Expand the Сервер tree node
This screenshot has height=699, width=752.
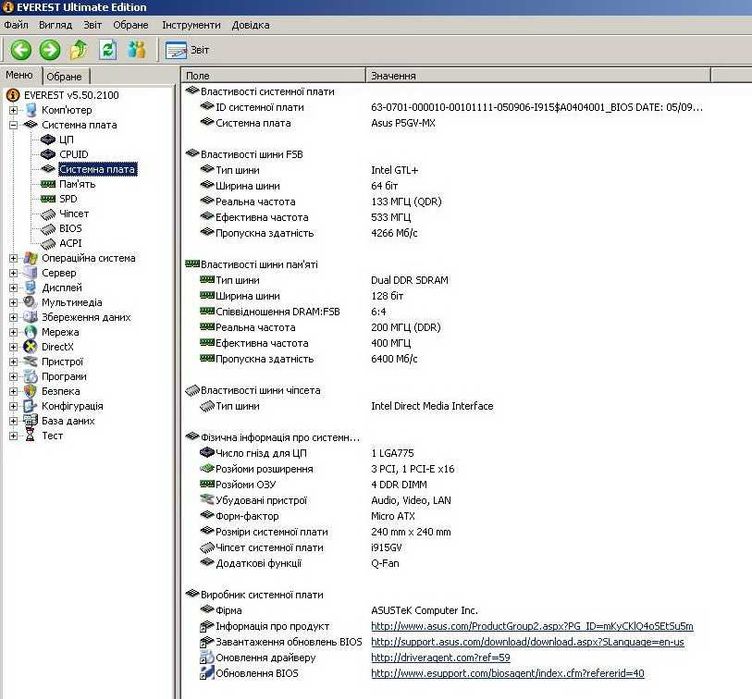[13, 273]
